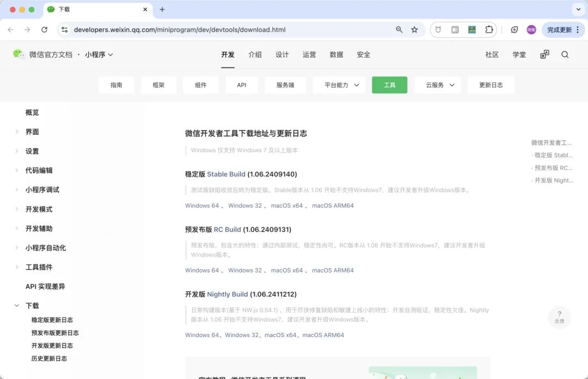This screenshot has width=588, height=379.
Task: Open the Extensions puzzle icon
Action: tap(489, 29)
